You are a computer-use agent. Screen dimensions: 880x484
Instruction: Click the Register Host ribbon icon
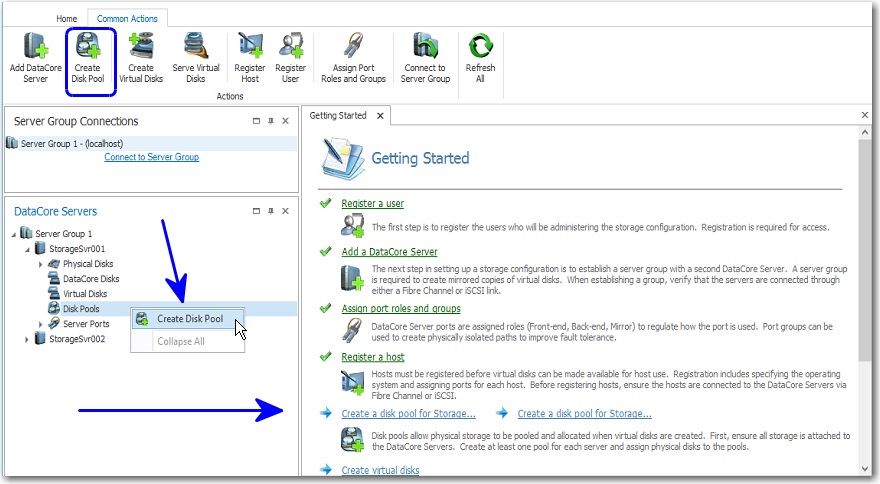(249, 46)
